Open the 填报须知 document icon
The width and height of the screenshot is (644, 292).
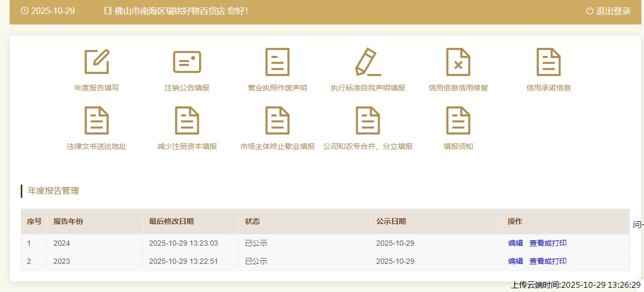458,120
